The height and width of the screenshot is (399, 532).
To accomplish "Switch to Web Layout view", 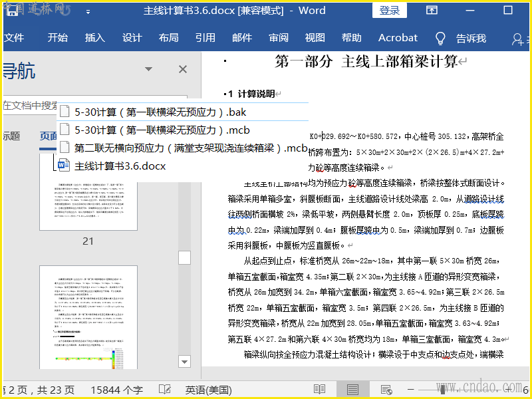I will tap(386, 390).
